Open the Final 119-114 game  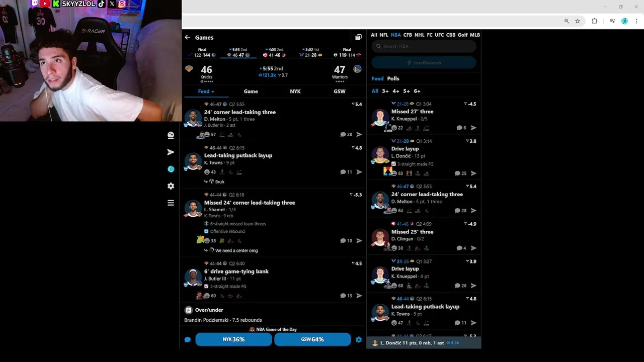point(347,52)
